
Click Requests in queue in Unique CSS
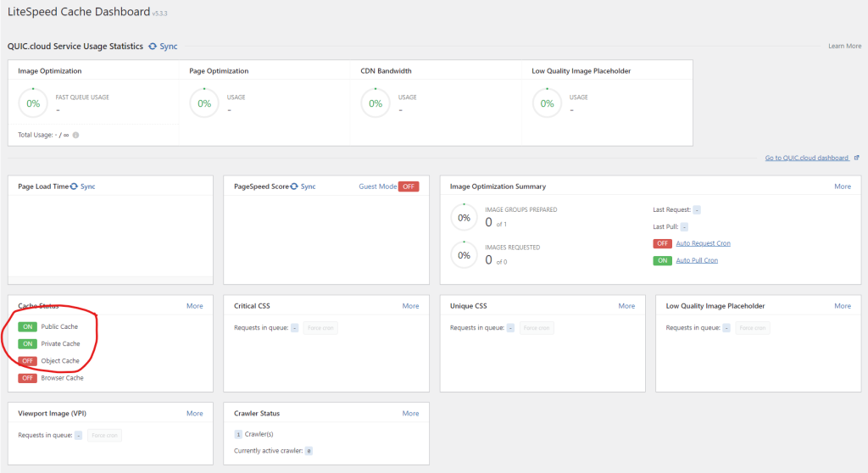(477, 328)
